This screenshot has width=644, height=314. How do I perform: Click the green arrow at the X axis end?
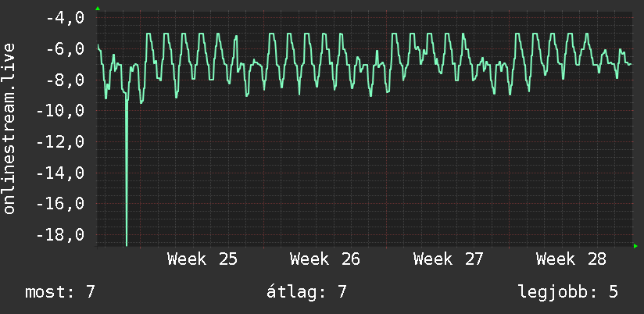[635, 246]
